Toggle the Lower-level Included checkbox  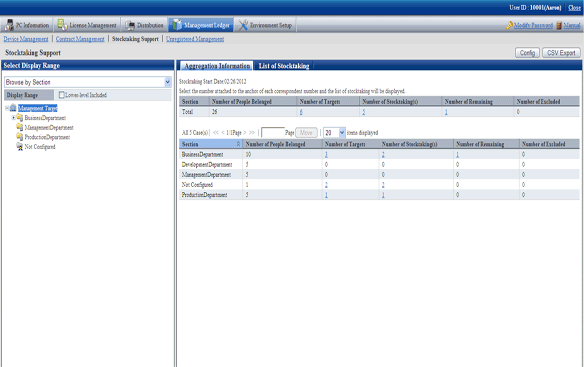tap(62, 95)
